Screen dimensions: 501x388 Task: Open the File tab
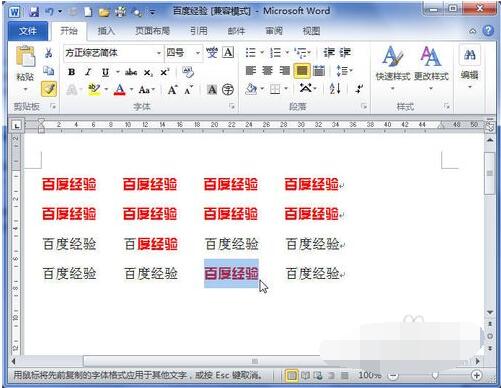point(28,31)
